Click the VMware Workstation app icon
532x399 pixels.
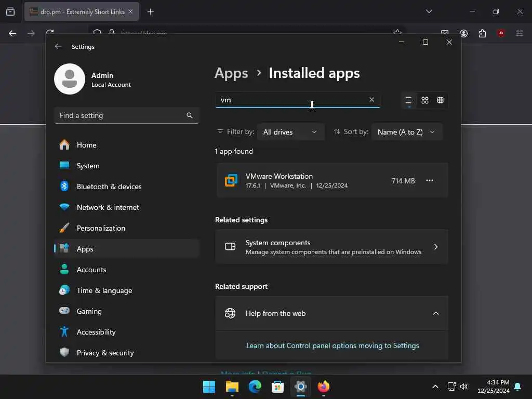pos(231,180)
